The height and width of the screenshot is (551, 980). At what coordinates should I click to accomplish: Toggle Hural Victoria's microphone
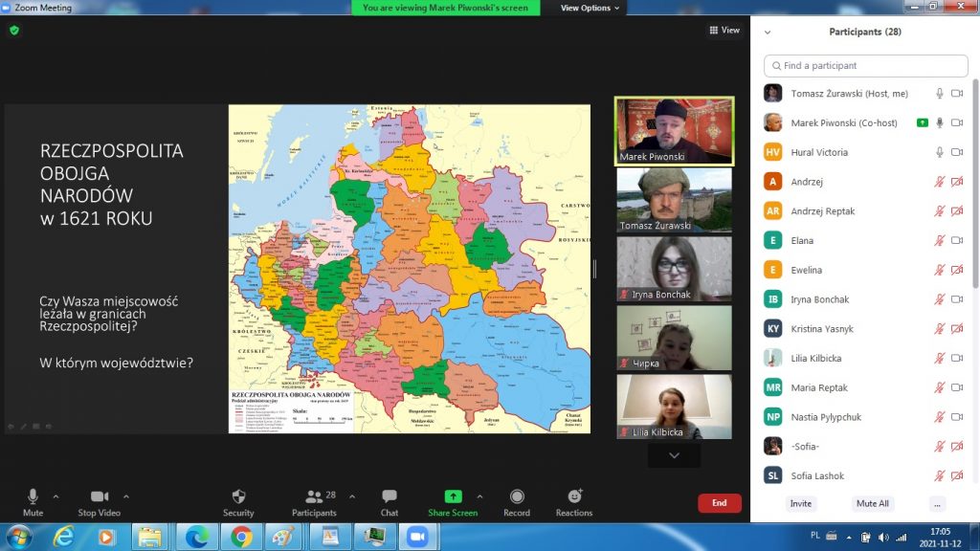[x=940, y=152]
